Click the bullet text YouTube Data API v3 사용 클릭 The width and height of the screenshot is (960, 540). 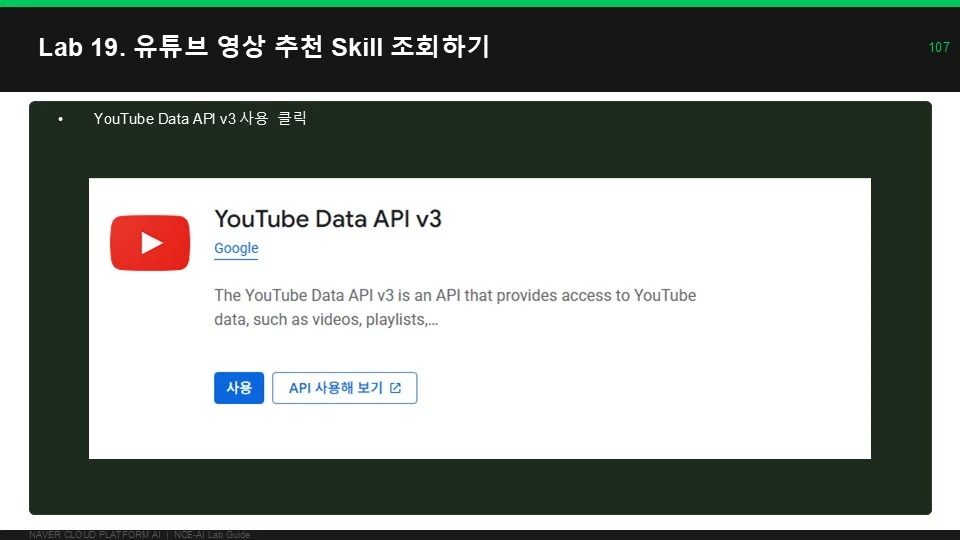(x=200, y=118)
